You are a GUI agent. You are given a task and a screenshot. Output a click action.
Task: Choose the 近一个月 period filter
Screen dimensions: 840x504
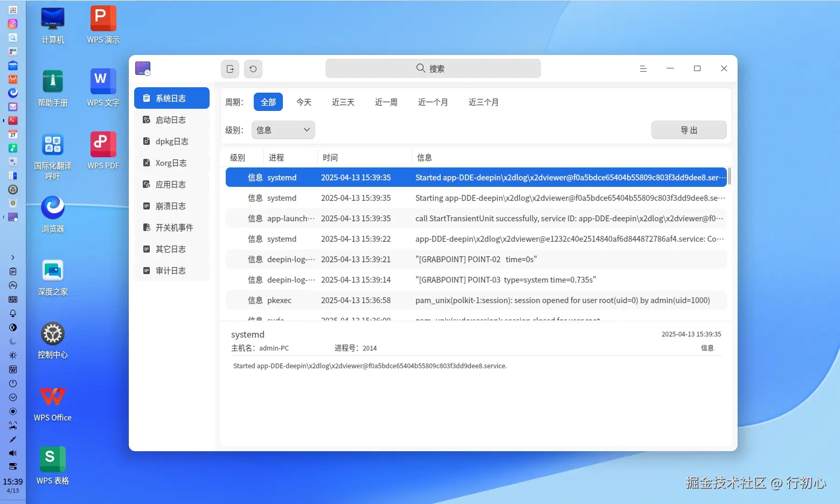pos(433,102)
